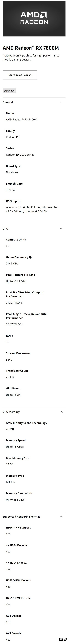Click the GPU Memory chevron arrow
Image resolution: width=68 pixels, height=644 pixels.
pyautogui.click(x=61, y=412)
